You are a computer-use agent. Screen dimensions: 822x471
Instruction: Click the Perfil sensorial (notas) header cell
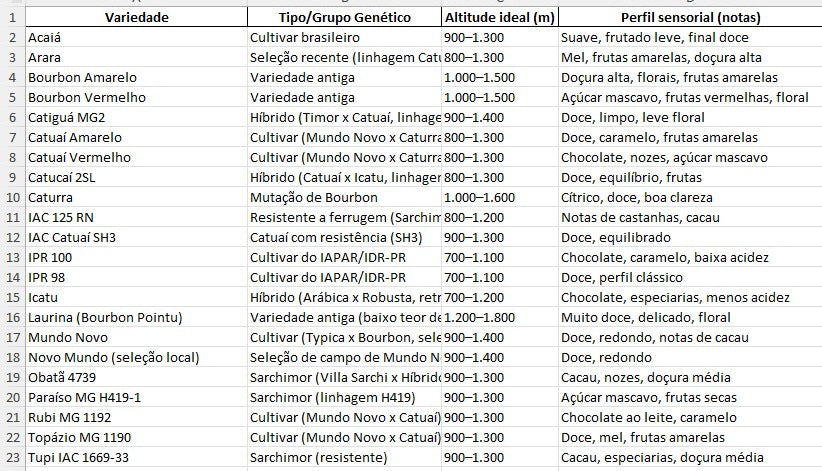690,17
